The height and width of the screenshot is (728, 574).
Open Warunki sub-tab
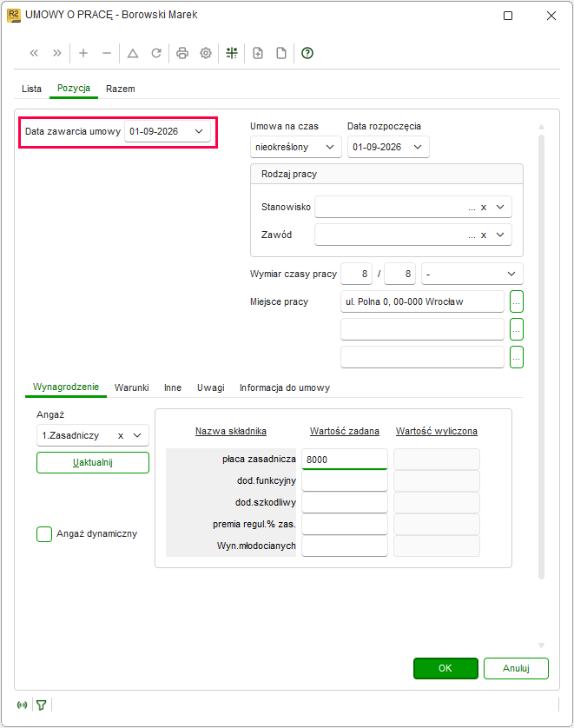point(132,387)
